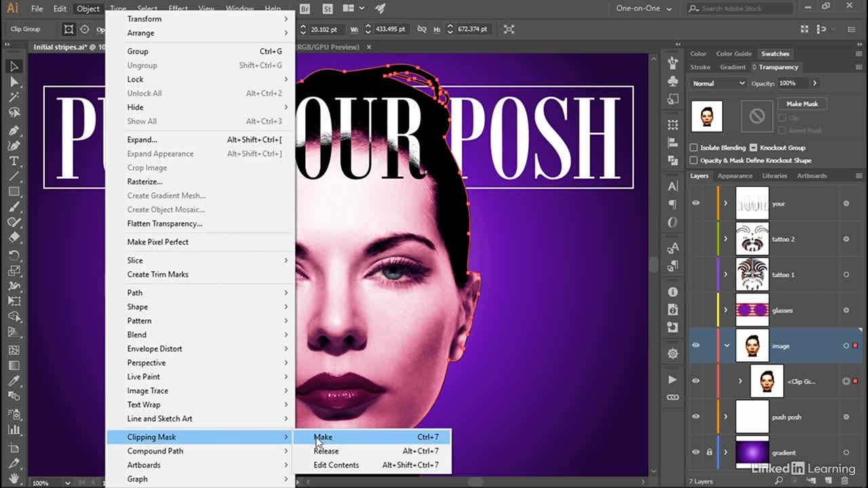Select the Rectangle tool

coord(14,192)
